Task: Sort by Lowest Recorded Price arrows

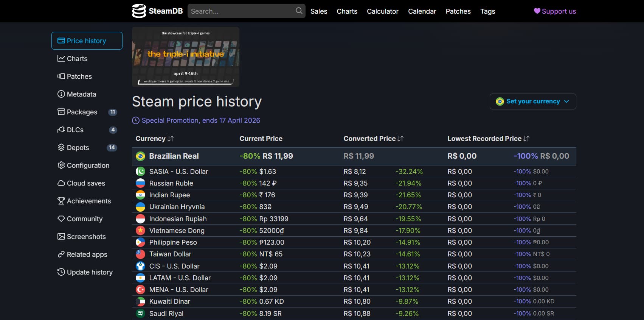Action: [x=526, y=139]
